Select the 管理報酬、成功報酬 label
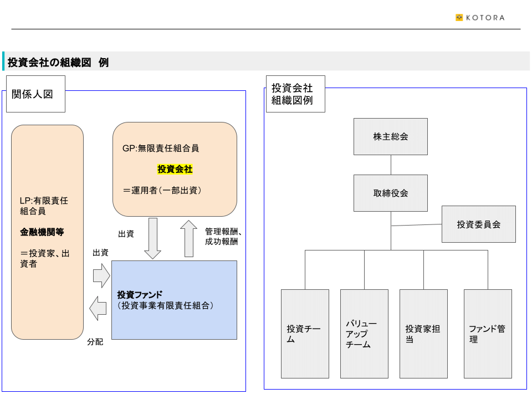532x399 pixels. 223,237
